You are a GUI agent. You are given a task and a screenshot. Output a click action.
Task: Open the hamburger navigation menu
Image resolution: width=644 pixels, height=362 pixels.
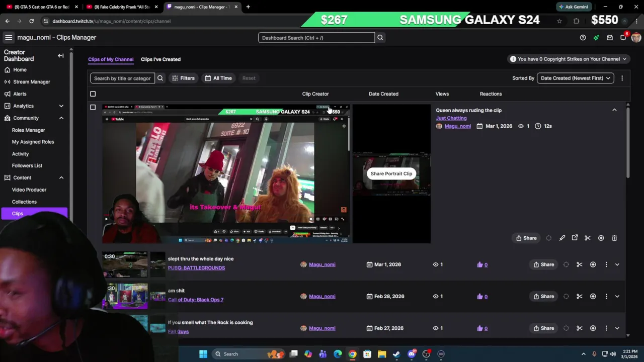tap(9, 37)
